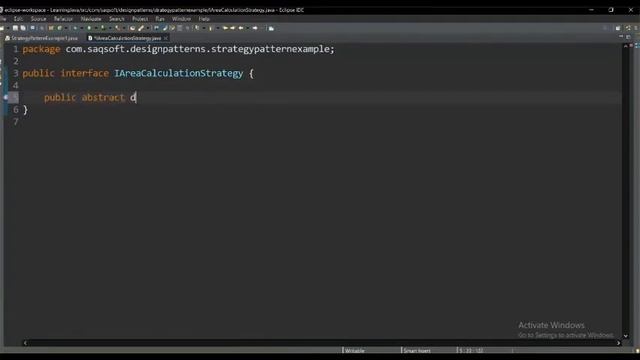Viewport: 640px width, 360px height.
Task: Switch to StrategyPatternExample1.java tab
Action: click(41, 38)
